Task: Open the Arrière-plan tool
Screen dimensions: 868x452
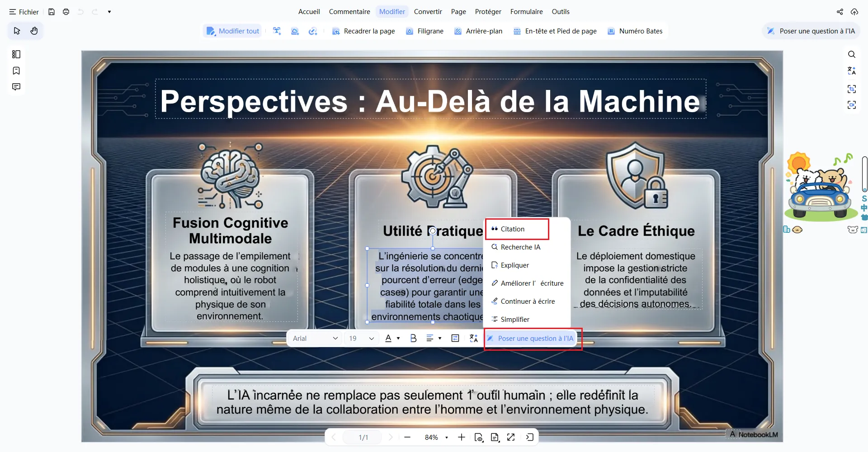Action: pos(478,31)
